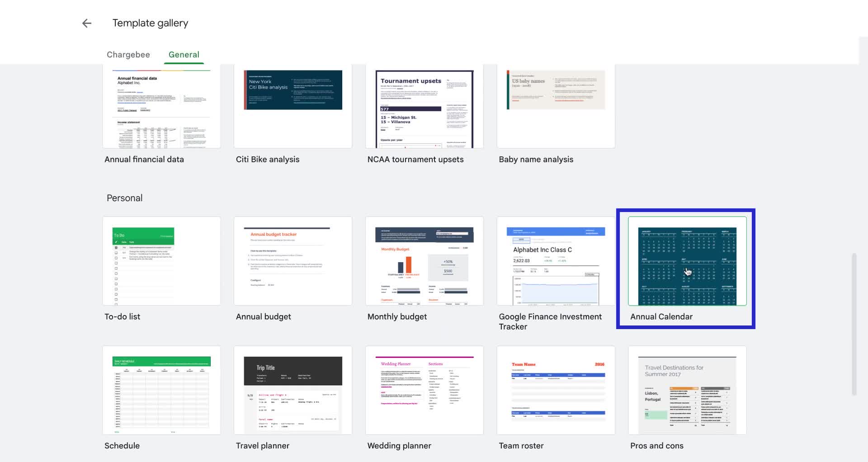868x462 pixels.
Task: Open the Google Finance Investment Tracker template
Action: tap(556, 261)
